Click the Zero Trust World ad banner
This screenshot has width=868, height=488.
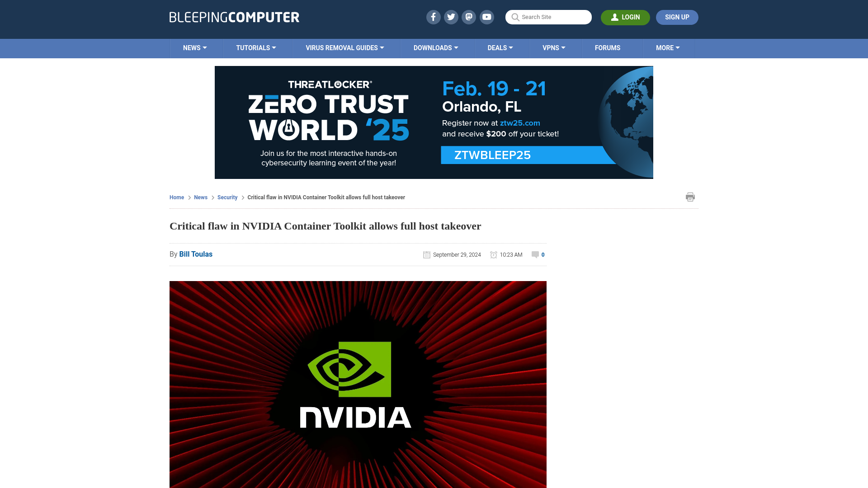coord(434,122)
